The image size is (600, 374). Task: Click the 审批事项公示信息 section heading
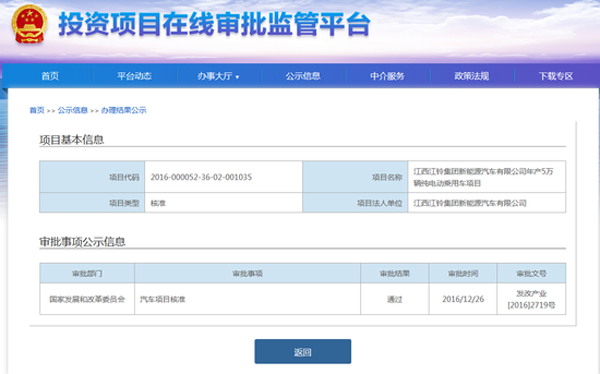point(82,242)
